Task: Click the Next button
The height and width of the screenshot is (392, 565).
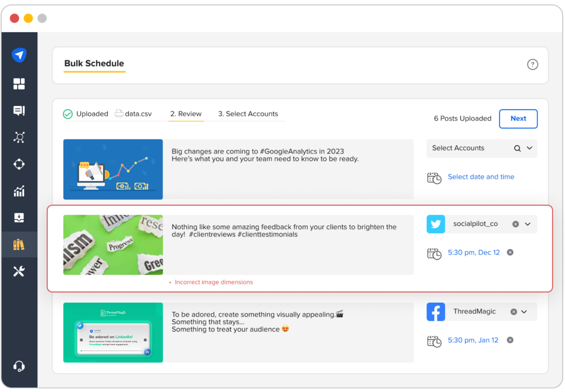Action: click(518, 119)
